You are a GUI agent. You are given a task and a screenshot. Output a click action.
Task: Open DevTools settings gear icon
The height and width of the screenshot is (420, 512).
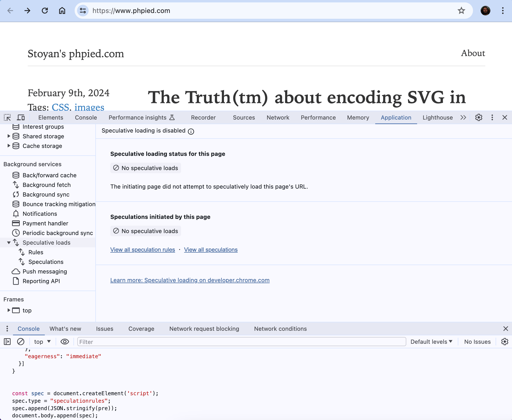click(479, 118)
